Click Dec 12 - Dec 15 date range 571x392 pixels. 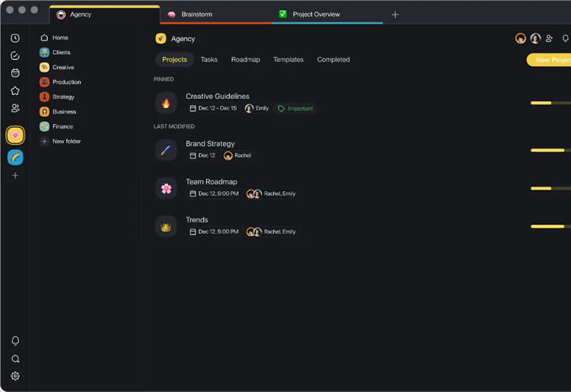click(x=213, y=108)
